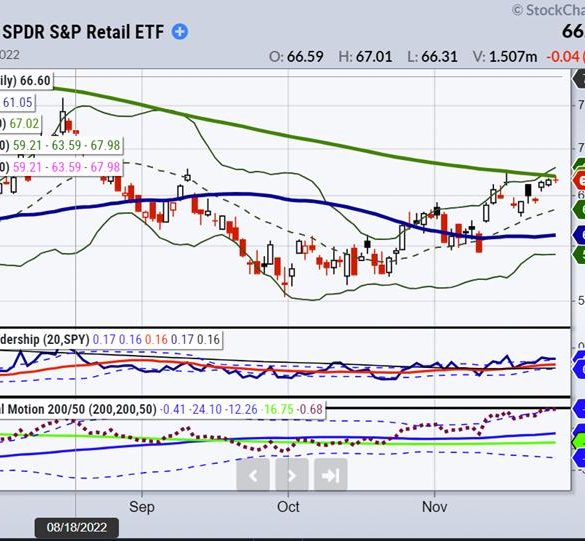Jump to latest data with skip-to-end button
The image size is (585, 541).
pyautogui.click(x=331, y=475)
